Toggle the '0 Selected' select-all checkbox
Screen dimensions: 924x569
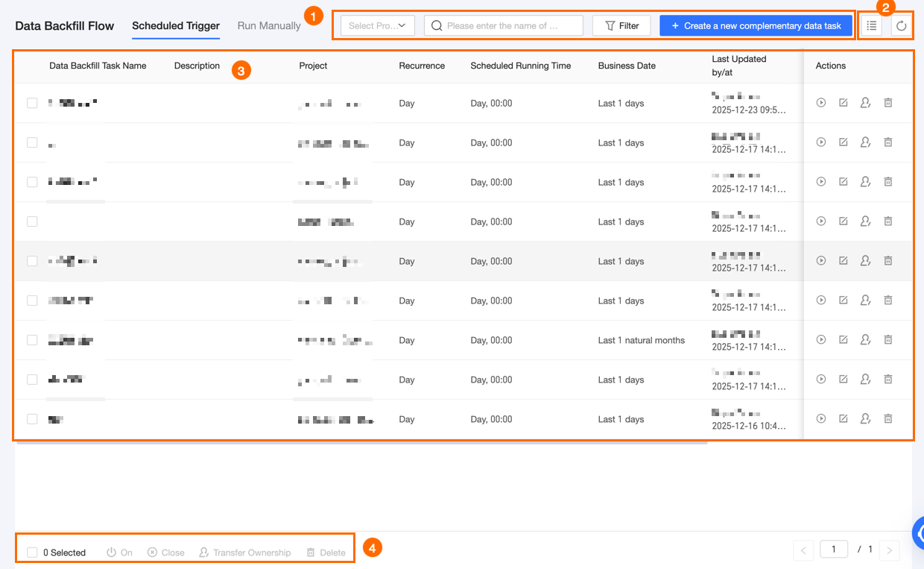[x=32, y=553]
